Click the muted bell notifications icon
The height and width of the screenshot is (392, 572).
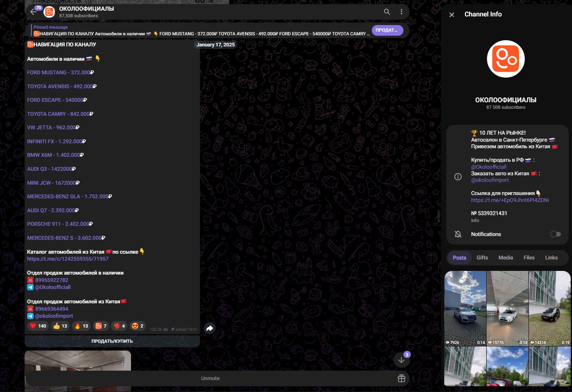pos(458,234)
